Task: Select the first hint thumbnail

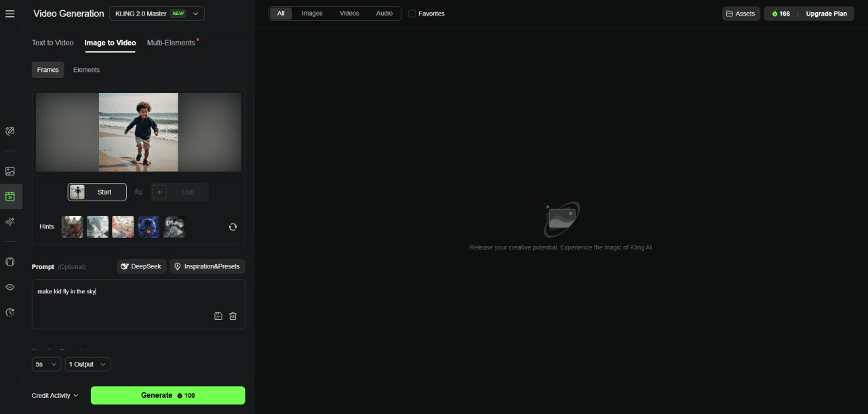Action: (73, 227)
